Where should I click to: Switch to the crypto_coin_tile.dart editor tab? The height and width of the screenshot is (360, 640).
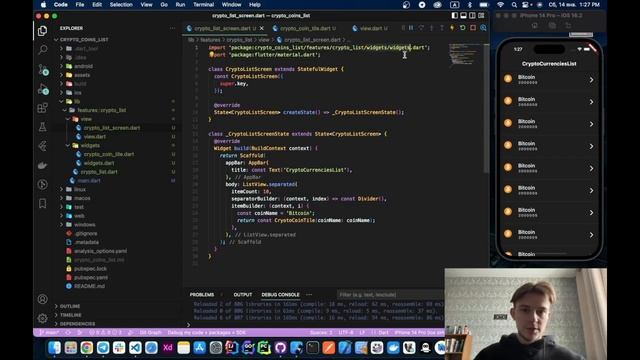304,28
